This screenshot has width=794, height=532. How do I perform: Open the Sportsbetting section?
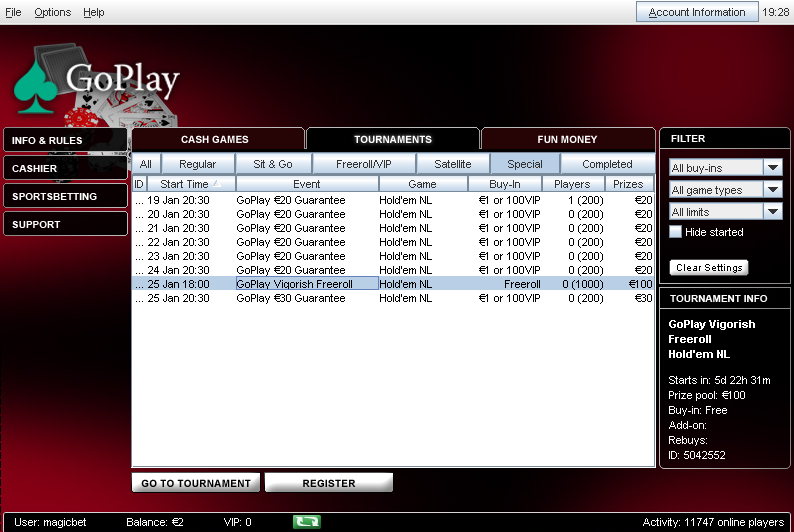[x=65, y=196]
